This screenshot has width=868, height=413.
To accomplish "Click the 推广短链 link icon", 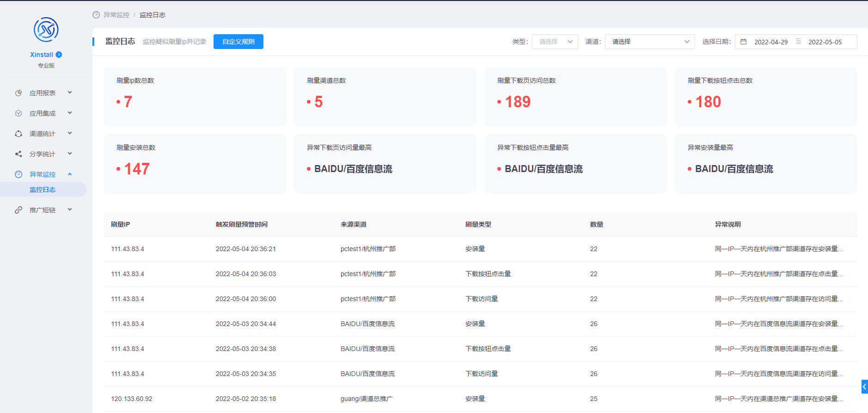I will 18,210.
